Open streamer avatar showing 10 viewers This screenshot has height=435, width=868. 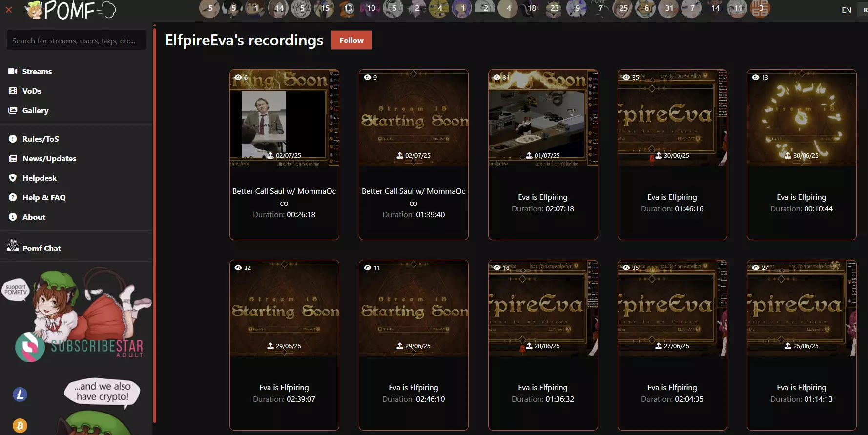tap(370, 8)
